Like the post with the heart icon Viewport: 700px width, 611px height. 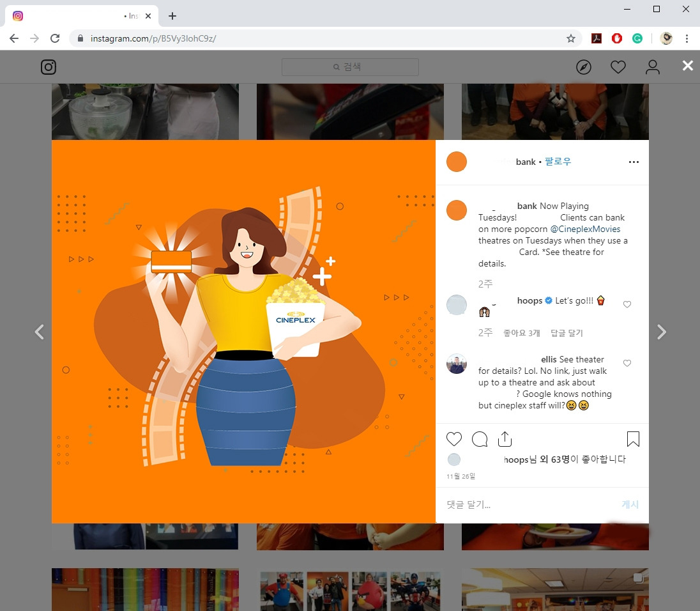pos(454,439)
